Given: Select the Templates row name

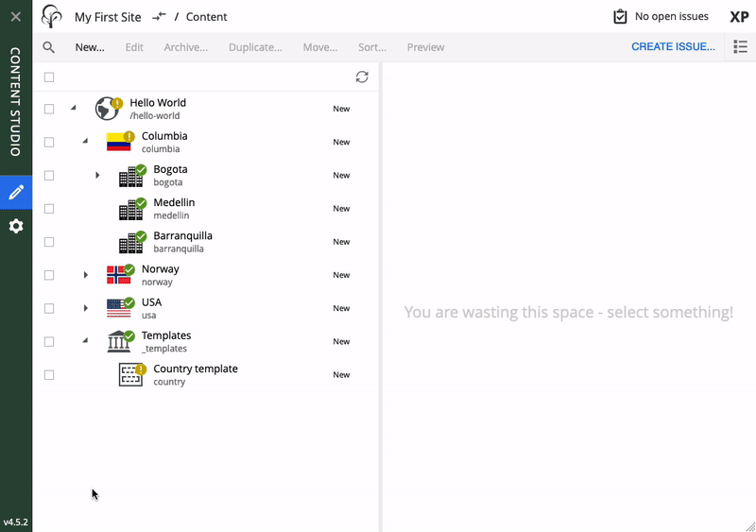Looking at the screenshot, I should 166,335.
